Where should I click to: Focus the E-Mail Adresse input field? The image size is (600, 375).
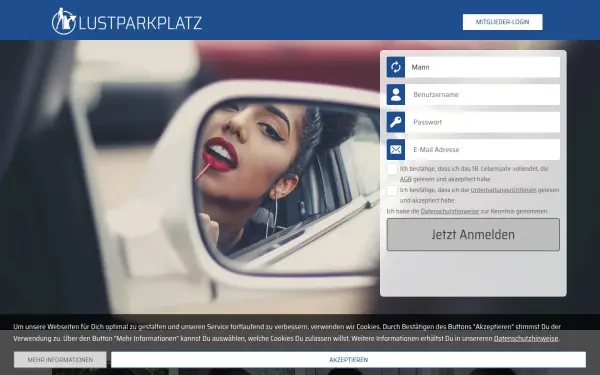[483, 150]
